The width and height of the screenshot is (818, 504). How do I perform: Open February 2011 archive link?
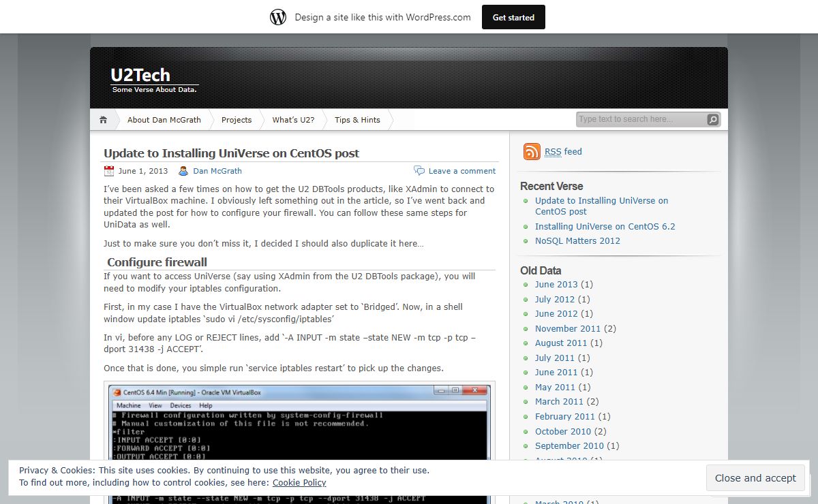565,416
